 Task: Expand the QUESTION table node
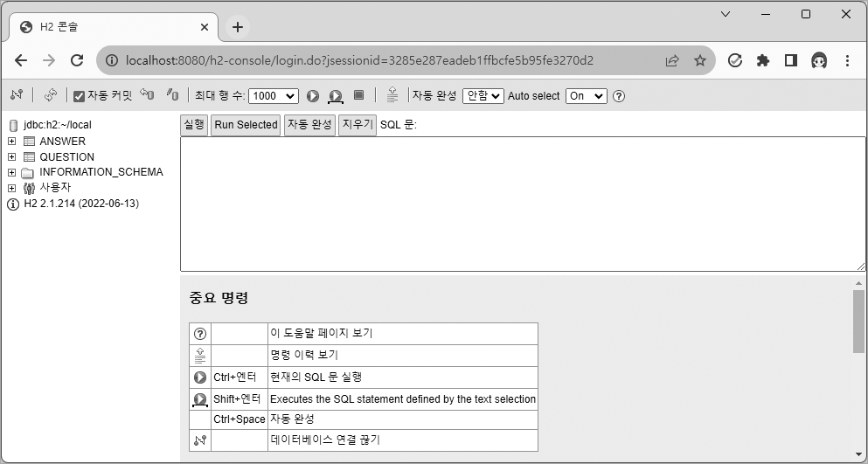tap(11, 156)
